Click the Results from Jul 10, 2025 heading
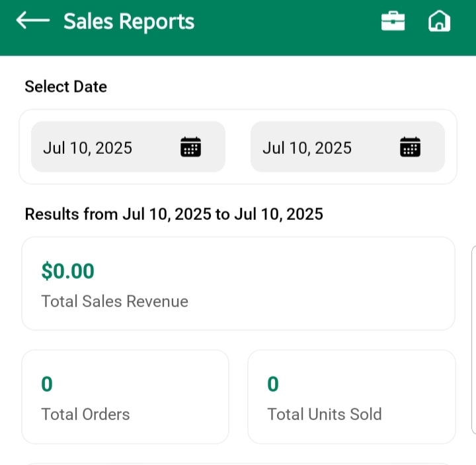Image resolution: width=476 pixels, height=465 pixels. coord(174,214)
